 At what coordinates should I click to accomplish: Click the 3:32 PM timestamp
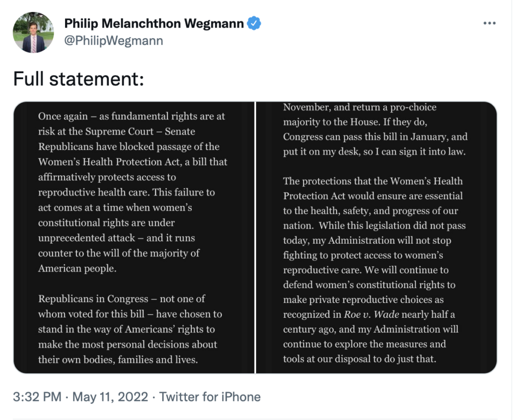(37, 397)
